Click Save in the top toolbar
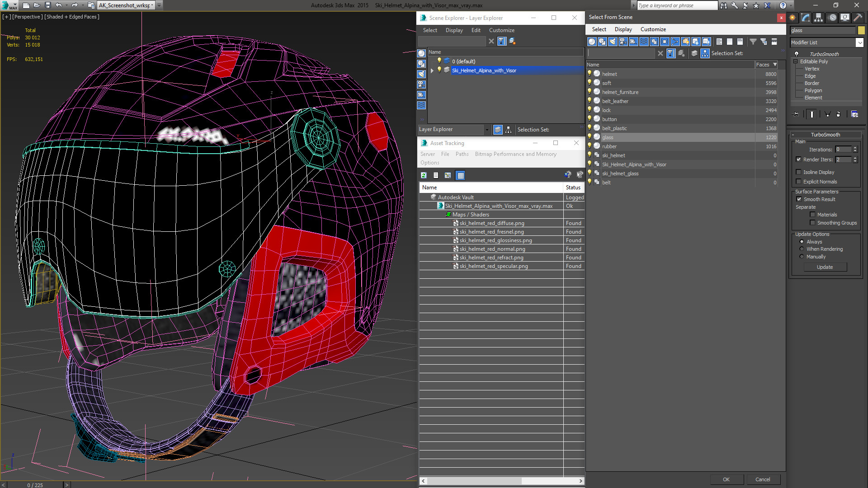The image size is (868, 488). click(x=47, y=5)
